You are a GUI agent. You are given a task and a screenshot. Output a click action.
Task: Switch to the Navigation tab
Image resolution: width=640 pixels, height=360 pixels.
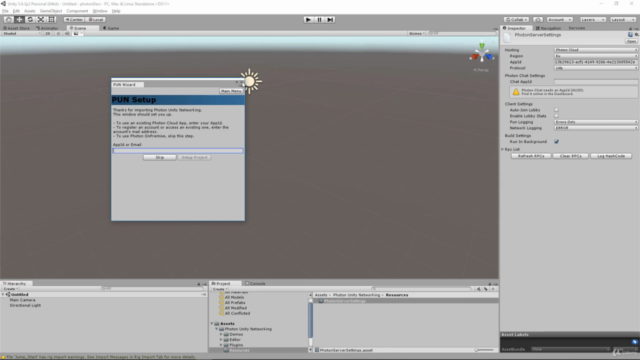click(x=548, y=28)
